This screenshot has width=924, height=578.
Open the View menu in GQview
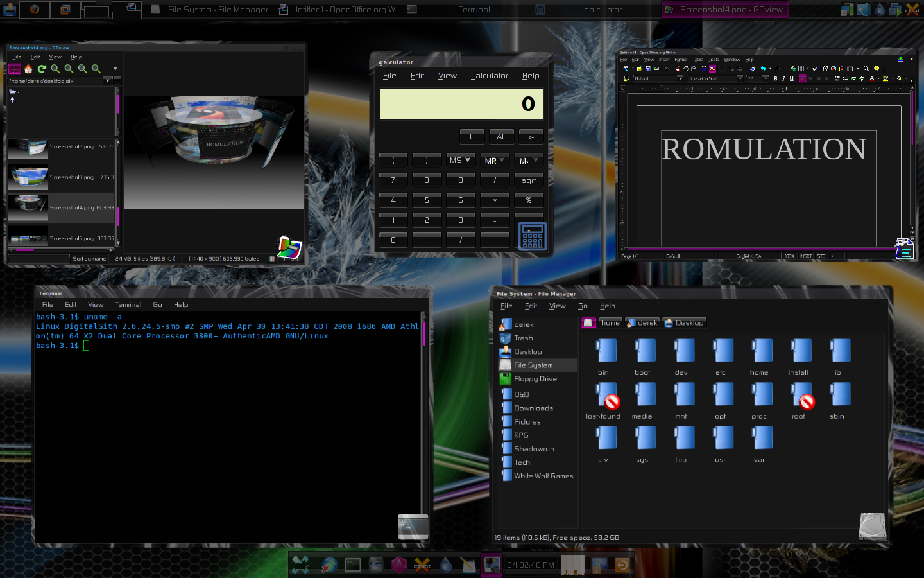(x=55, y=57)
